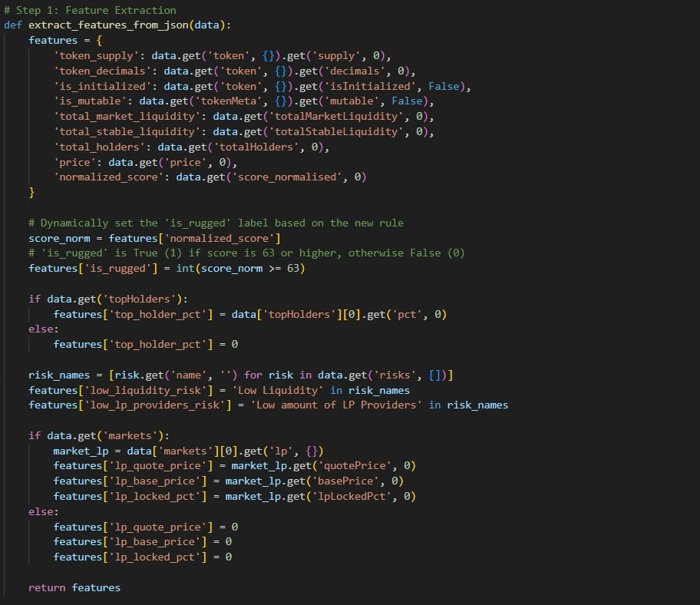Click the 'is_mutable' dictionary key
This screenshot has width=700, height=605.
click(x=90, y=101)
